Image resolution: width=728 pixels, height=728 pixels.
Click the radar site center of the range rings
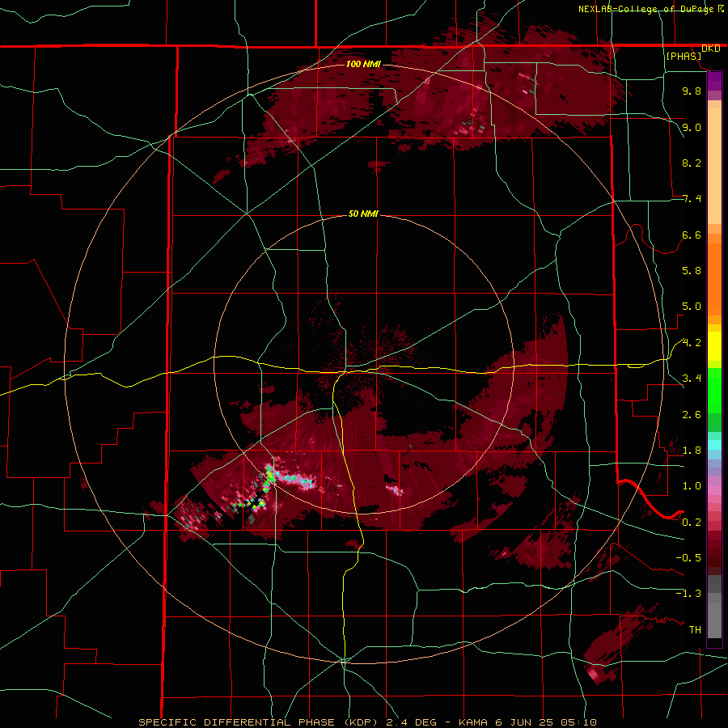click(363, 365)
